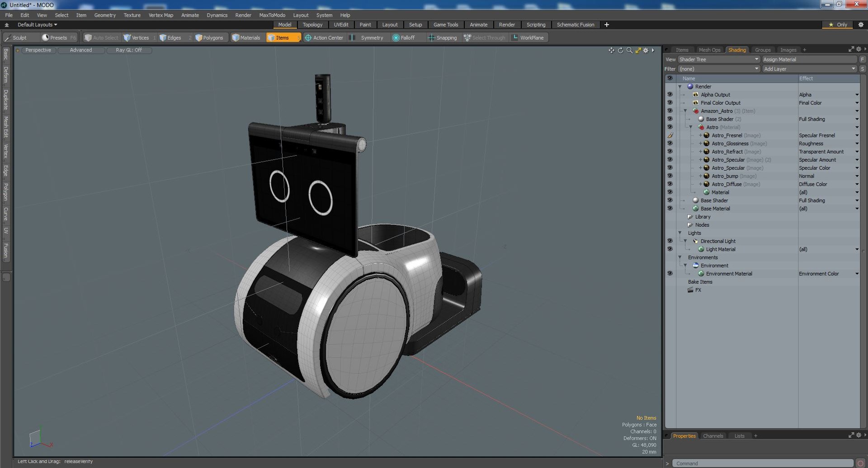Toggle Ray GL: Off button
The width and height of the screenshot is (868, 468).
pyautogui.click(x=129, y=50)
